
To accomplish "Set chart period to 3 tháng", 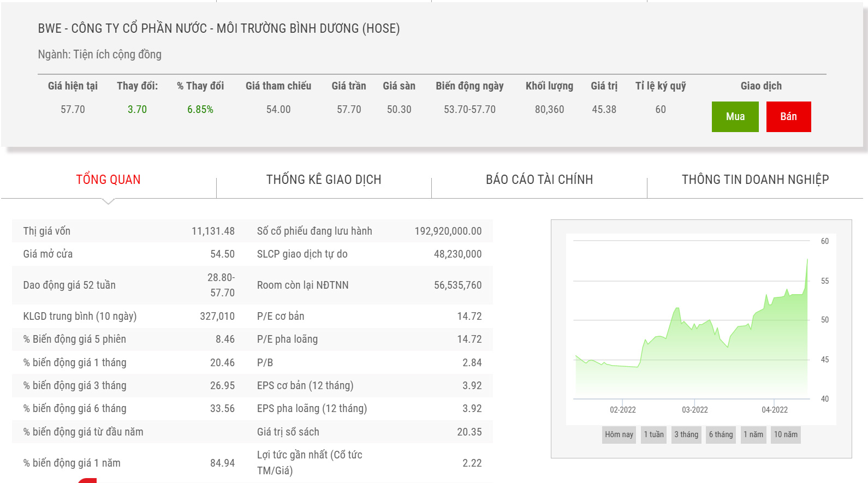I will point(686,434).
